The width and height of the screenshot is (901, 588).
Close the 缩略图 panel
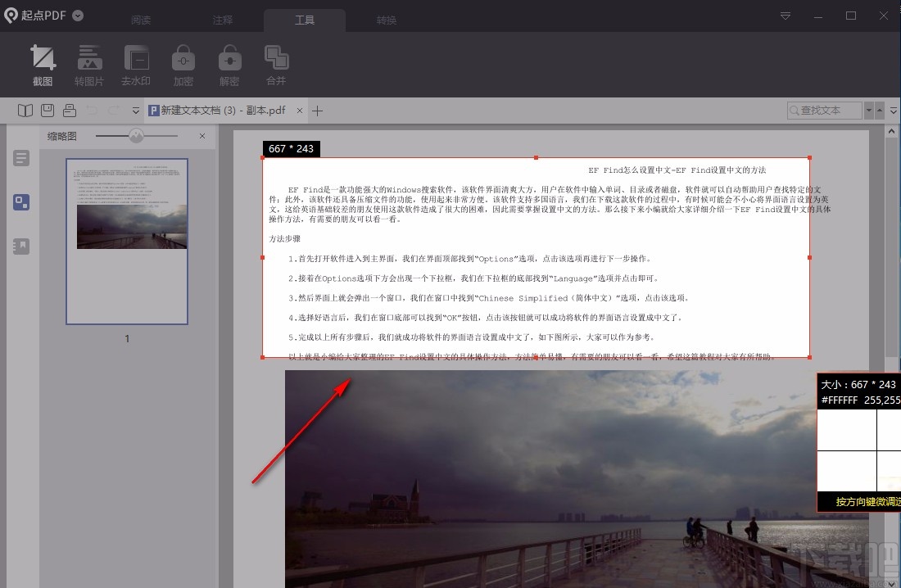202,136
